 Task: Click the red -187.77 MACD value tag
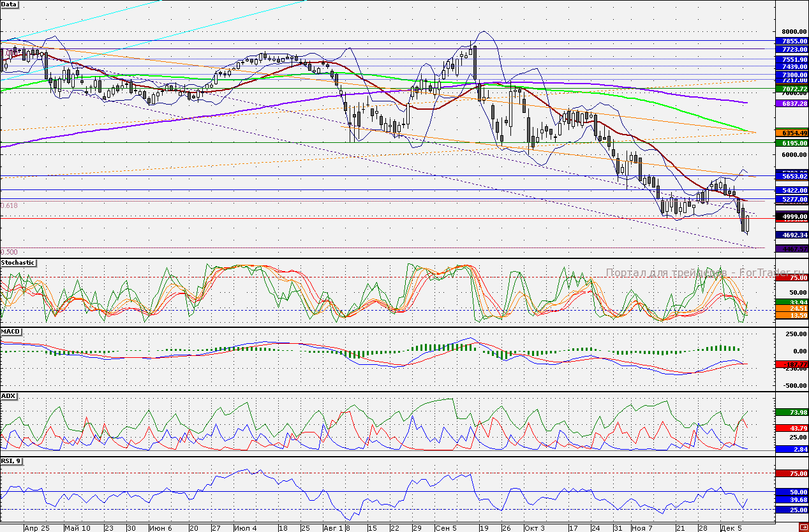tap(790, 364)
